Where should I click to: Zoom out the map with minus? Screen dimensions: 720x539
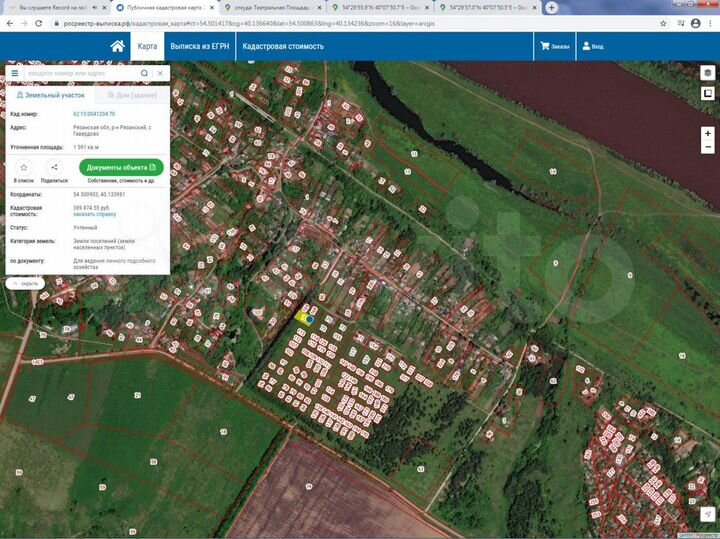coord(708,147)
